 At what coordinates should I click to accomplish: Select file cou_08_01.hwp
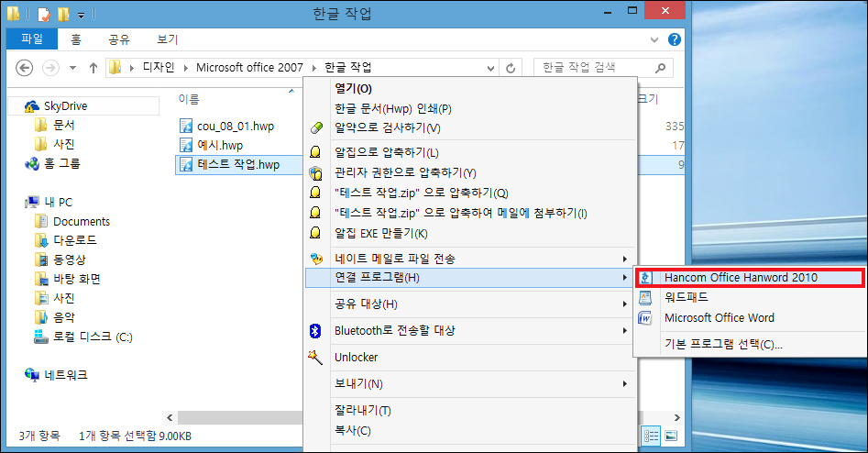[x=236, y=127]
